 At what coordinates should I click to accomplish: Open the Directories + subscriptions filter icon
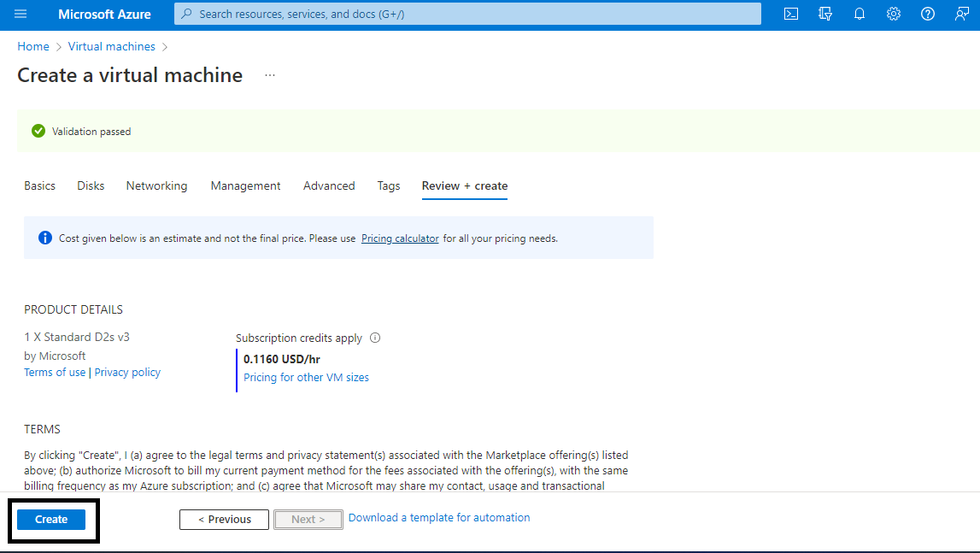[825, 14]
